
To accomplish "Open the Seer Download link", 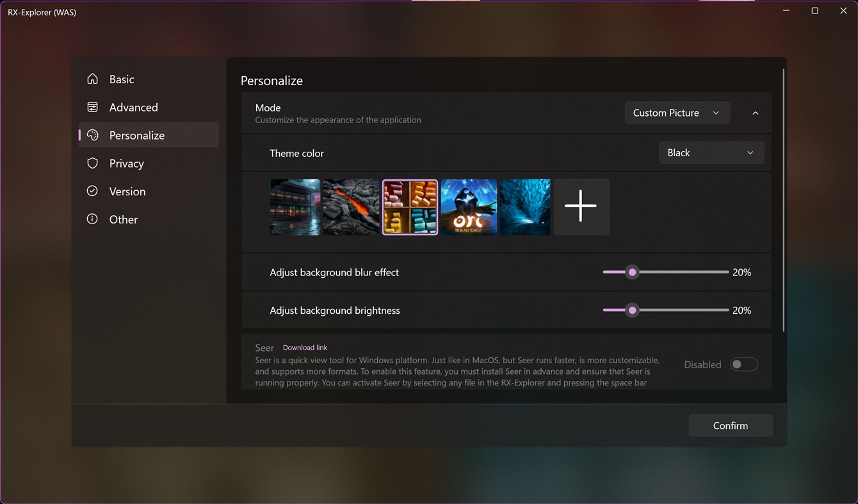I will (x=305, y=347).
